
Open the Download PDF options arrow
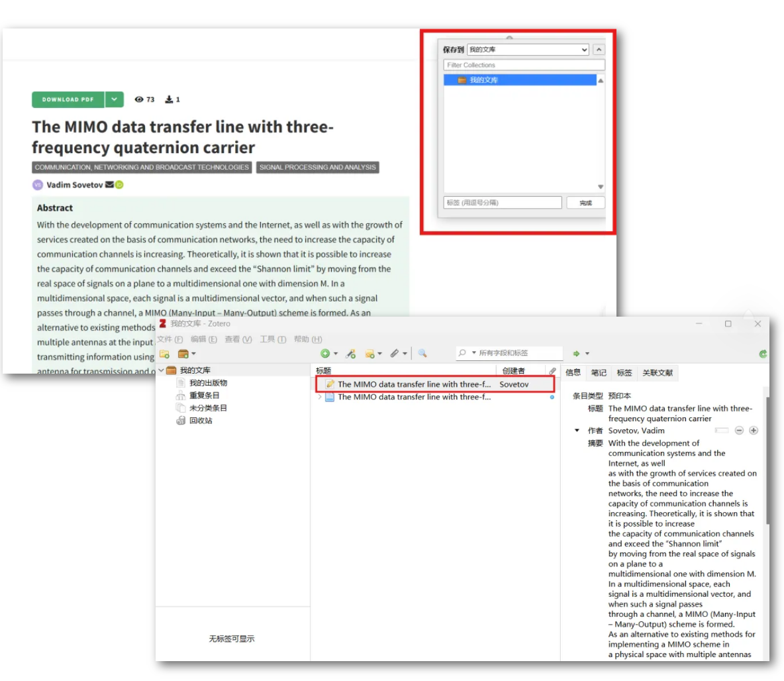pos(115,99)
